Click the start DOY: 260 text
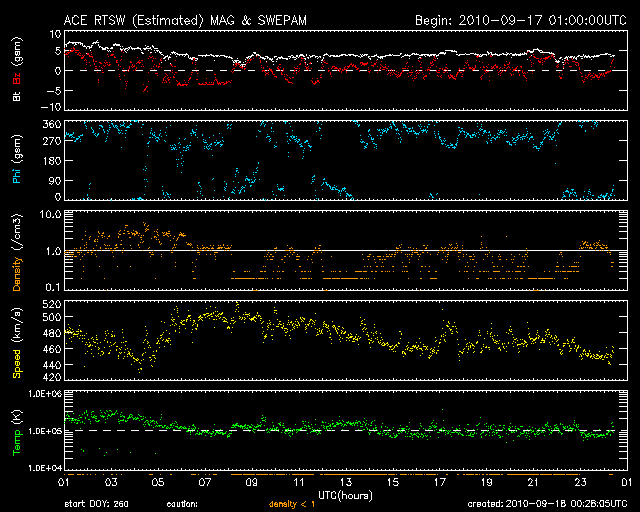The width and height of the screenshot is (640, 512). click(102, 504)
